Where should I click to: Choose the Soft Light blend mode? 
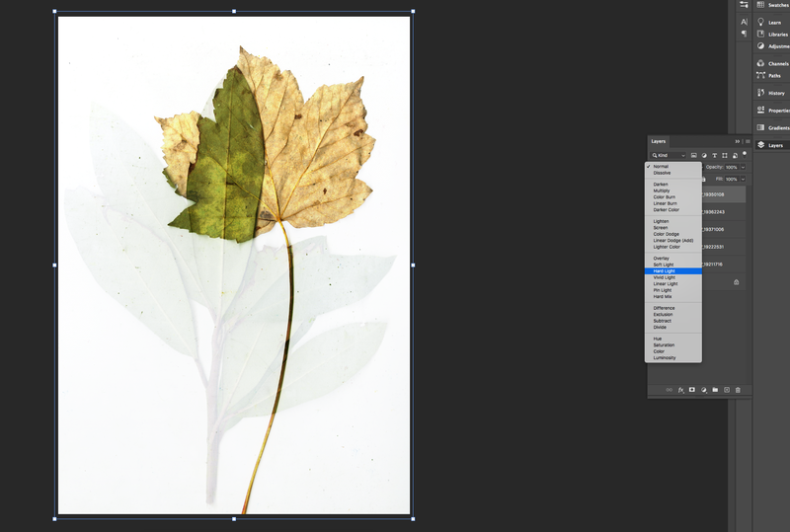tap(673, 265)
